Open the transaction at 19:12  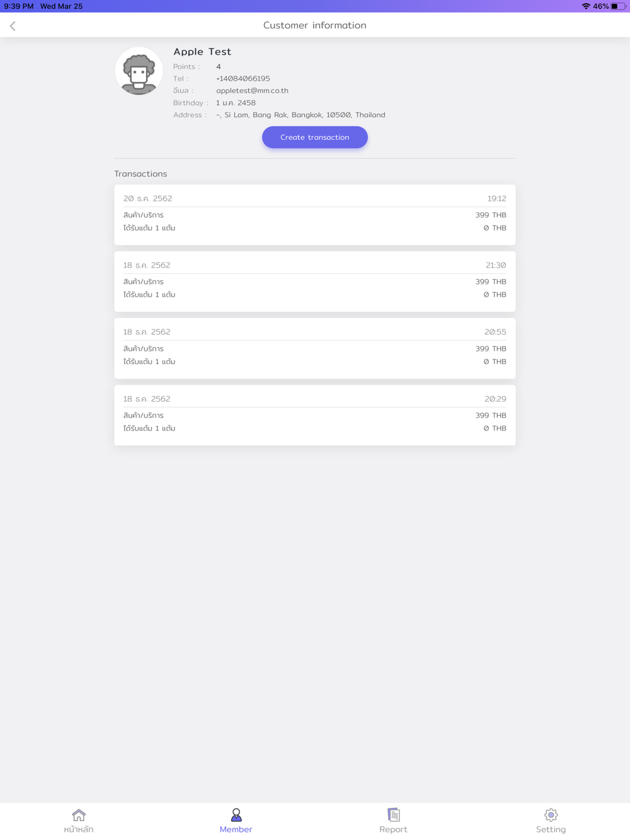coord(315,215)
